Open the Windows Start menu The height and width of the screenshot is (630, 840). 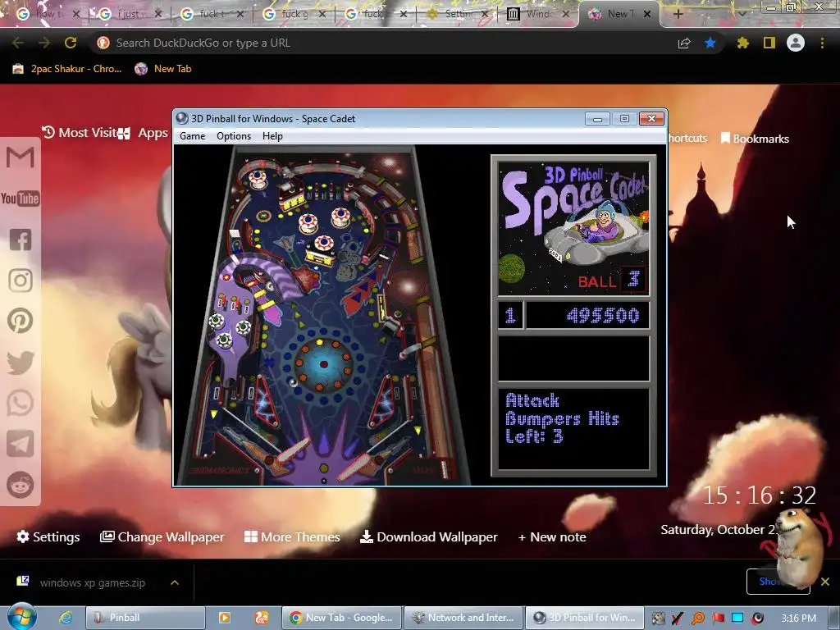tap(21, 617)
